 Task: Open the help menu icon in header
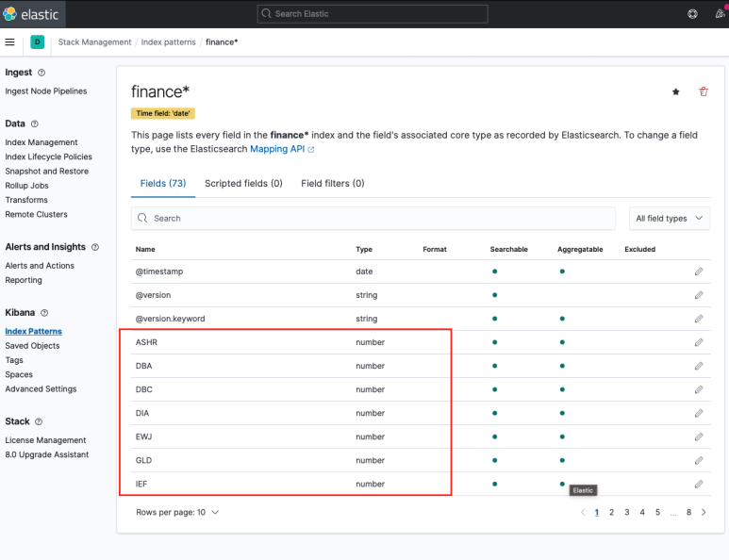pyautogui.click(x=692, y=14)
